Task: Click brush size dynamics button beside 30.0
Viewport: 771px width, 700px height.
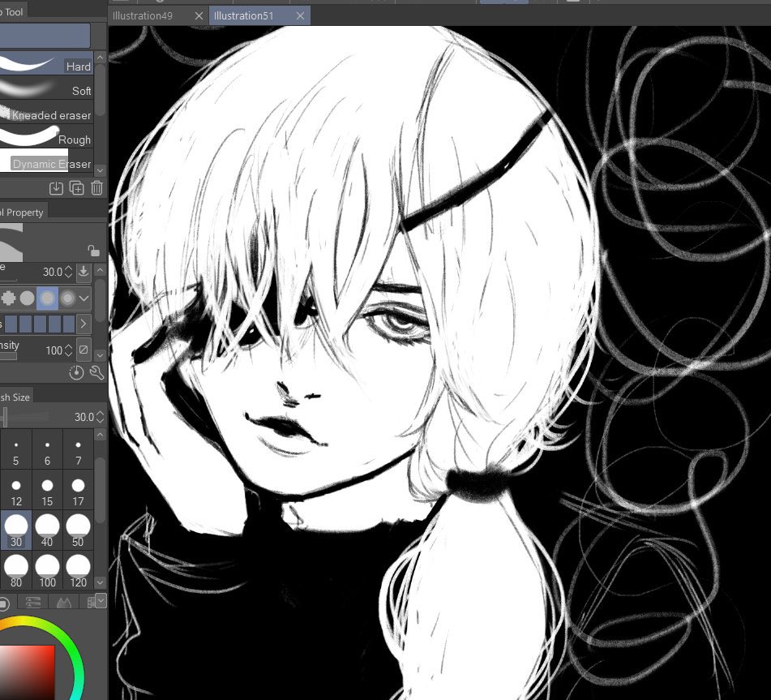Action: (x=84, y=271)
